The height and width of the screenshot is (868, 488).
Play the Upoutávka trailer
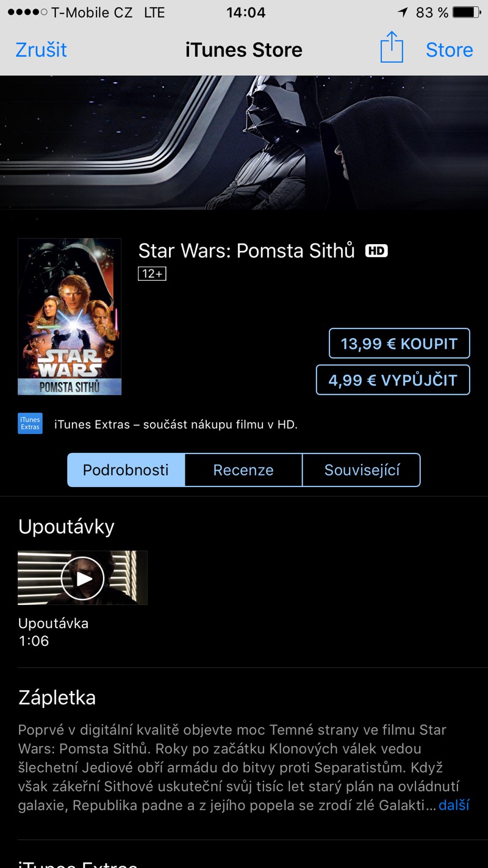pyautogui.click(x=82, y=578)
